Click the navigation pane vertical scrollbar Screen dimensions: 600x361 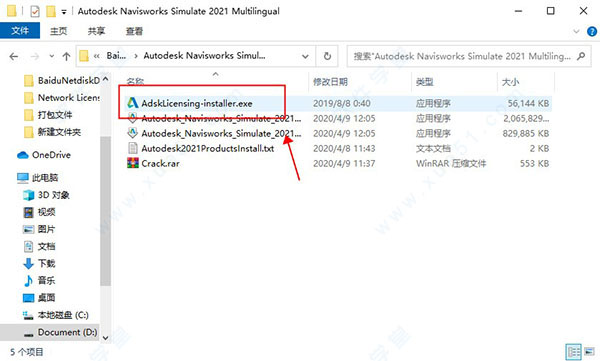(105, 211)
